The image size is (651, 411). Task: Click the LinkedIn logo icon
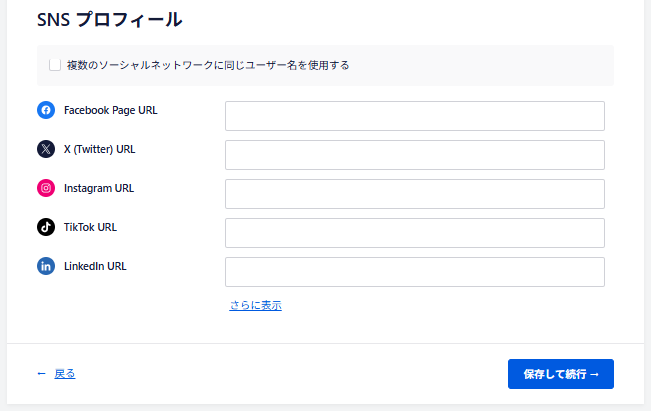click(x=46, y=266)
